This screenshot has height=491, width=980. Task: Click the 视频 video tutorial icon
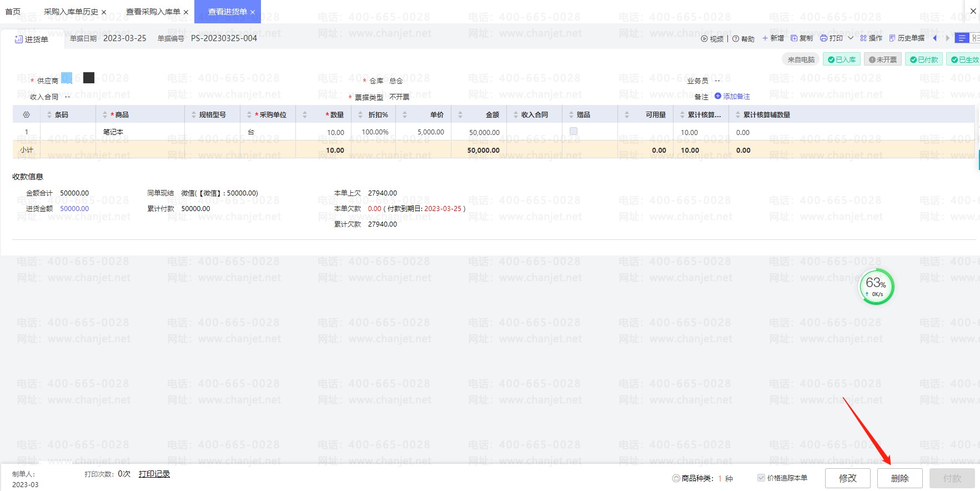click(x=705, y=39)
